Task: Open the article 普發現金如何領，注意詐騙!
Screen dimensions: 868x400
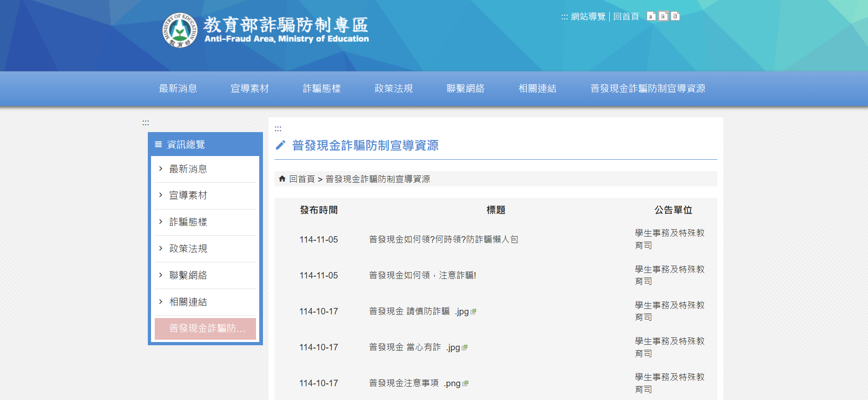Action: coord(422,275)
